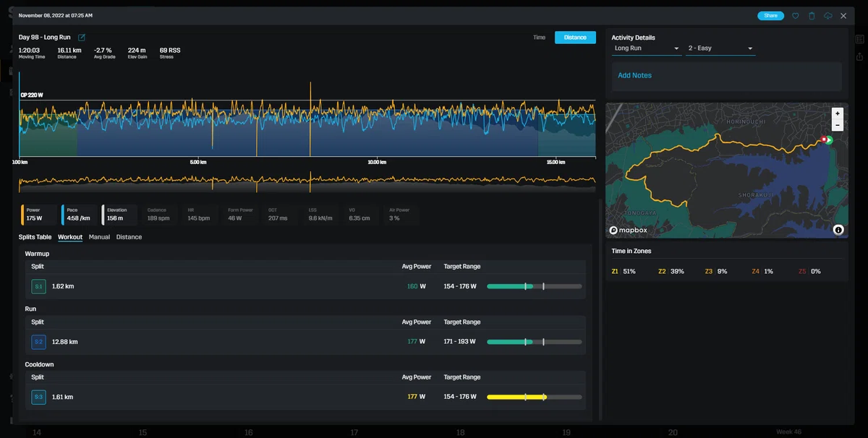Zoom in on the map
The width and height of the screenshot is (868, 438).
point(837,113)
